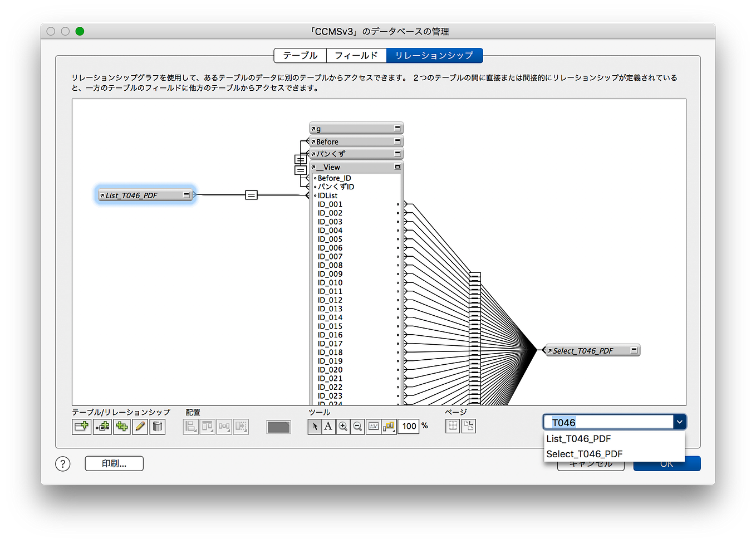This screenshot has width=756, height=543.
Task: Collapse the __View table occurrence
Action: (x=397, y=167)
